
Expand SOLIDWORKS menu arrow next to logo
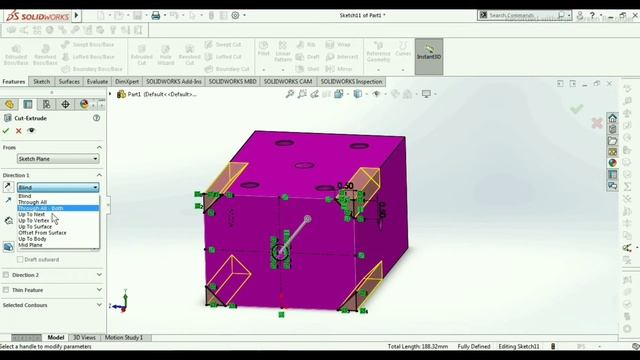coord(76,16)
